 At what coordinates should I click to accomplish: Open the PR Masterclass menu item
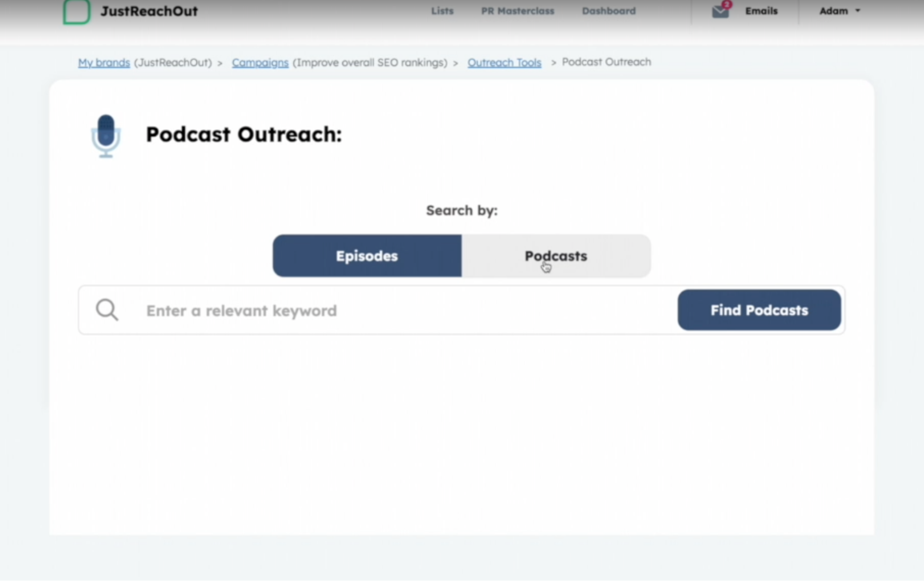518,11
